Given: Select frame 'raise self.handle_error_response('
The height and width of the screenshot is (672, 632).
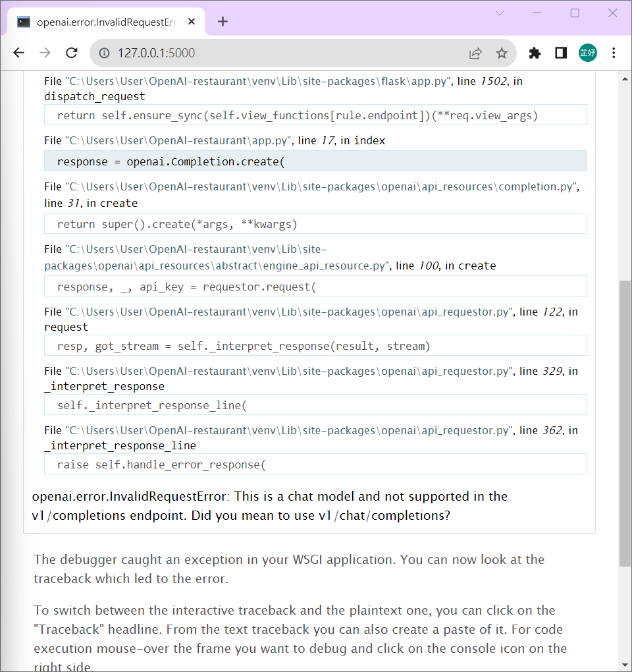Looking at the screenshot, I should (315, 464).
